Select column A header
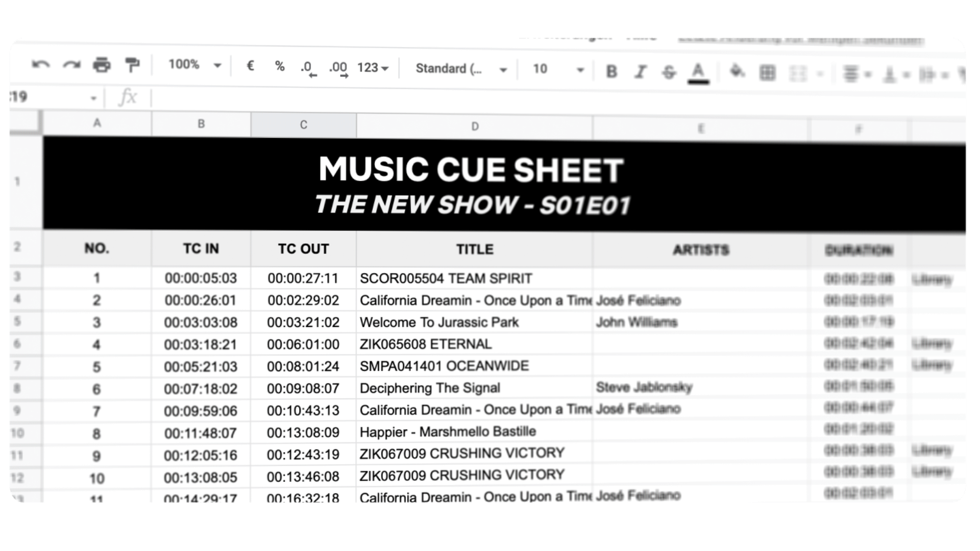This screenshot has height=551, width=980. [97, 123]
